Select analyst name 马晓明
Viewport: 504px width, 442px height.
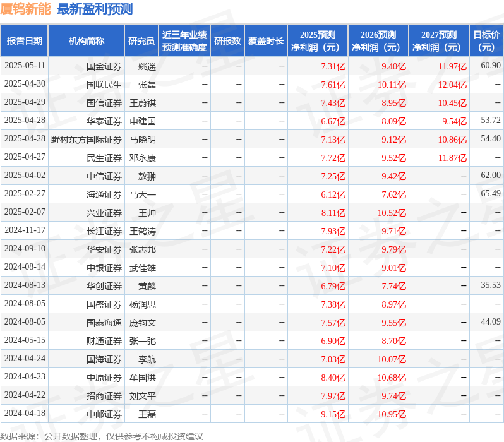pyautogui.click(x=143, y=140)
